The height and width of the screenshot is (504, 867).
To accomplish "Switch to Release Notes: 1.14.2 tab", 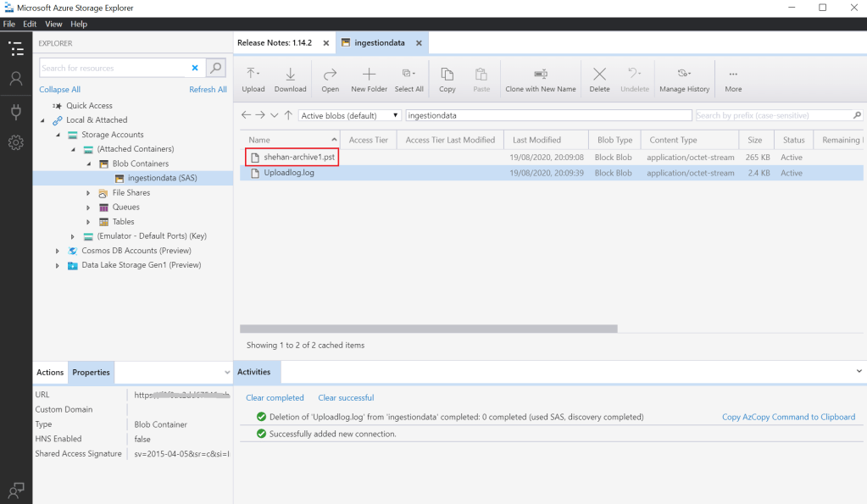I will point(275,42).
